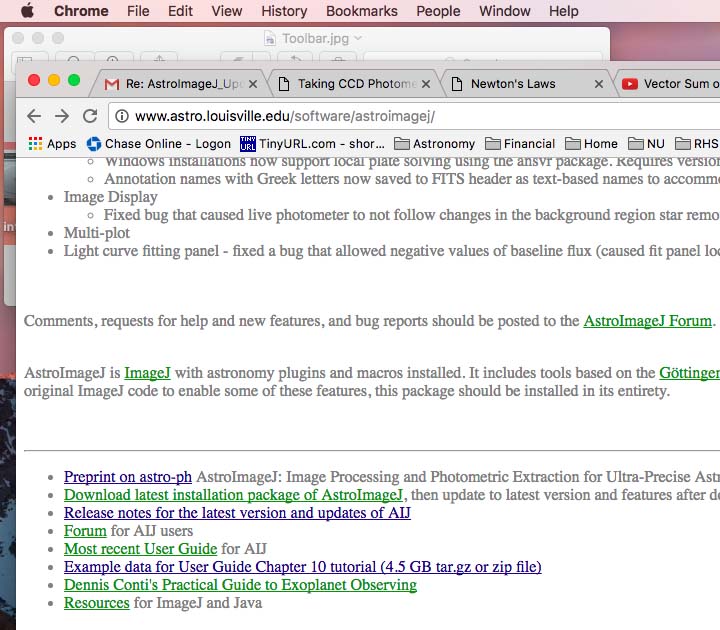Open the Bookmarks menu in menu bar
Screen dimensions: 720x630
361,11
